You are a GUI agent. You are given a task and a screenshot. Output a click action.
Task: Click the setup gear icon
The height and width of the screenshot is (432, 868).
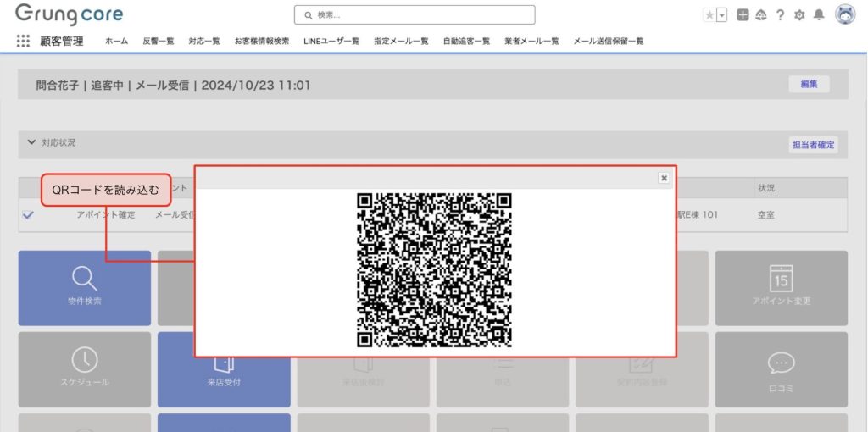pyautogui.click(x=798, y=15)
